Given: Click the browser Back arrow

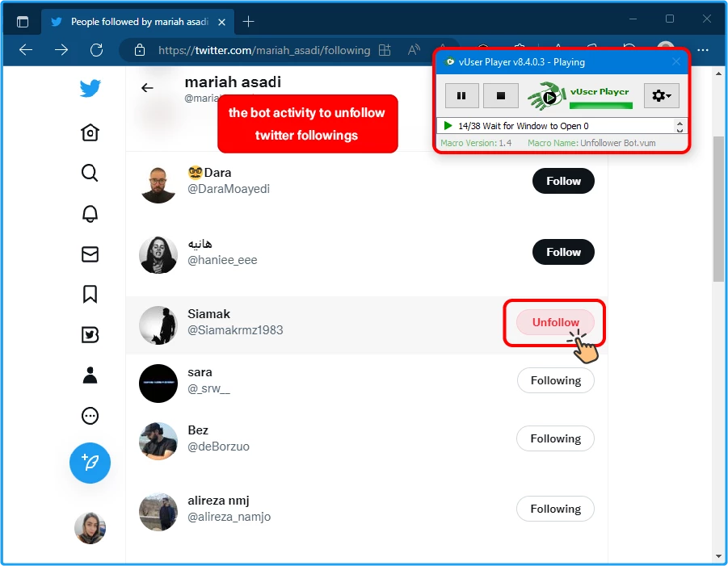Looking at the screenshot, I should coord(26,49).
